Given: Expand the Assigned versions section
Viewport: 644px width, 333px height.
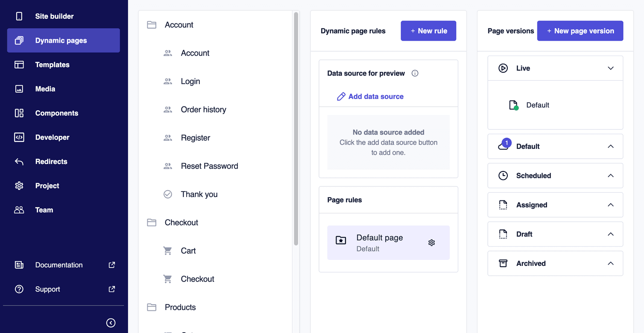Looking at the screenshot, I should tap(611, 205).
